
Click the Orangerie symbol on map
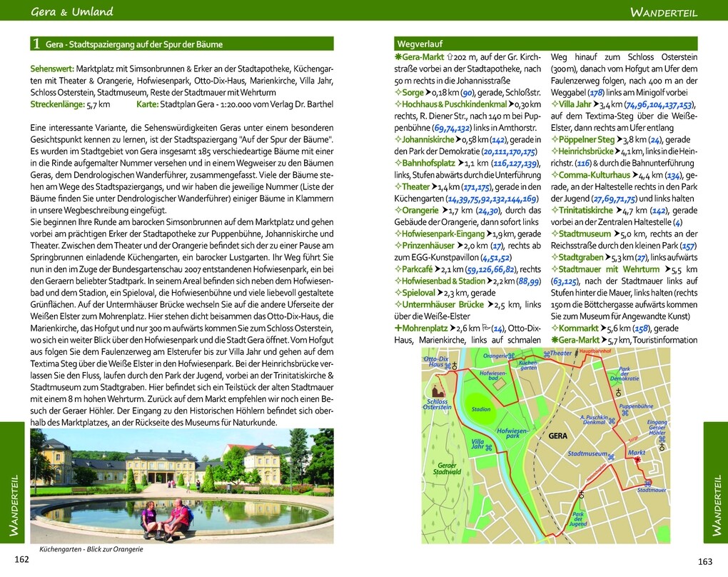(x=512, y=356)
